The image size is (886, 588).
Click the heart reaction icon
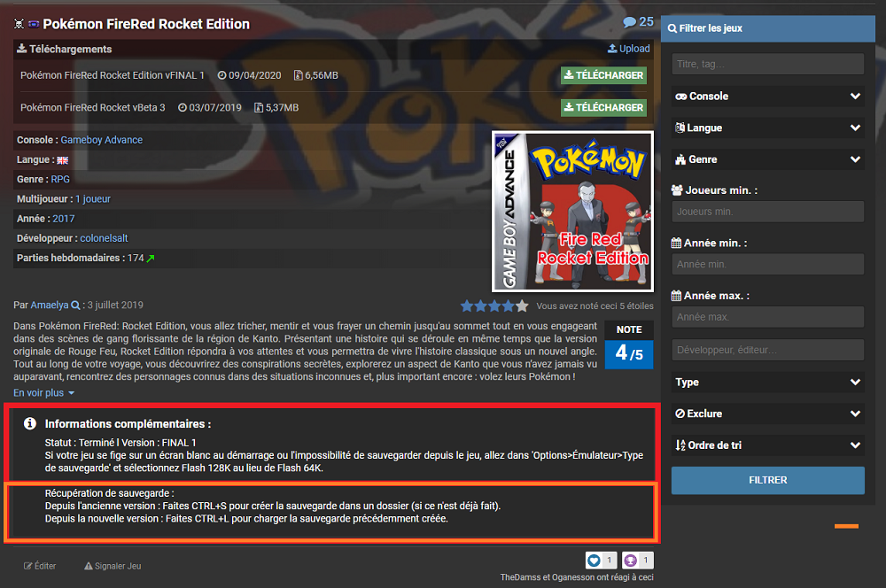coord(594,561)
